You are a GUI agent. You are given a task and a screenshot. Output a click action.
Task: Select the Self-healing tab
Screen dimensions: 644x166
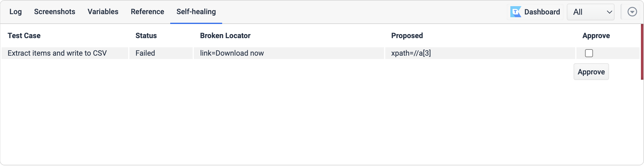196,12
